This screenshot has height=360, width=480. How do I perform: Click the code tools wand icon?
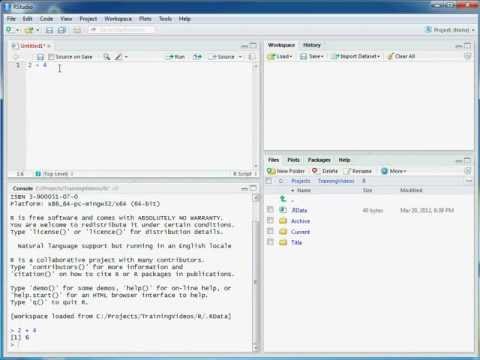(118, 57)
